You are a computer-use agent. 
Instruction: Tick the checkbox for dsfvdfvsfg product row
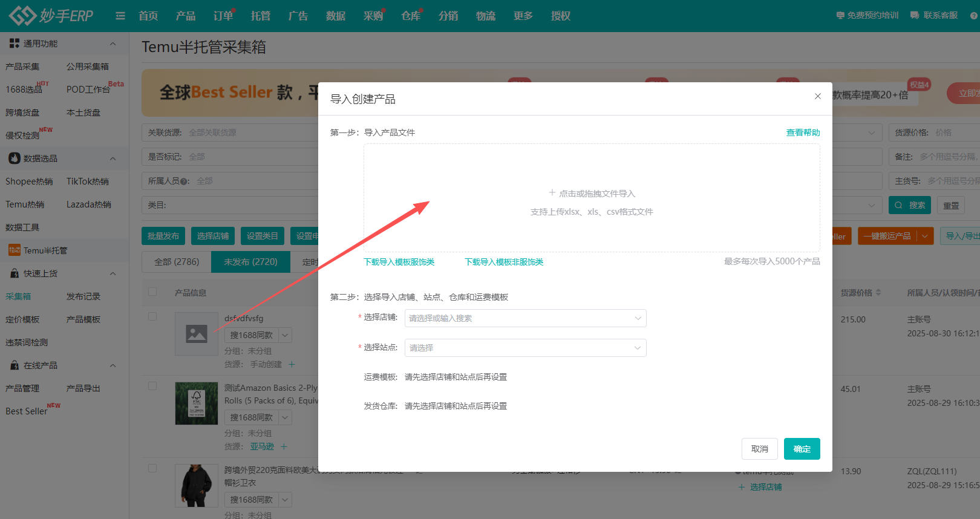(x=152, y=316)
